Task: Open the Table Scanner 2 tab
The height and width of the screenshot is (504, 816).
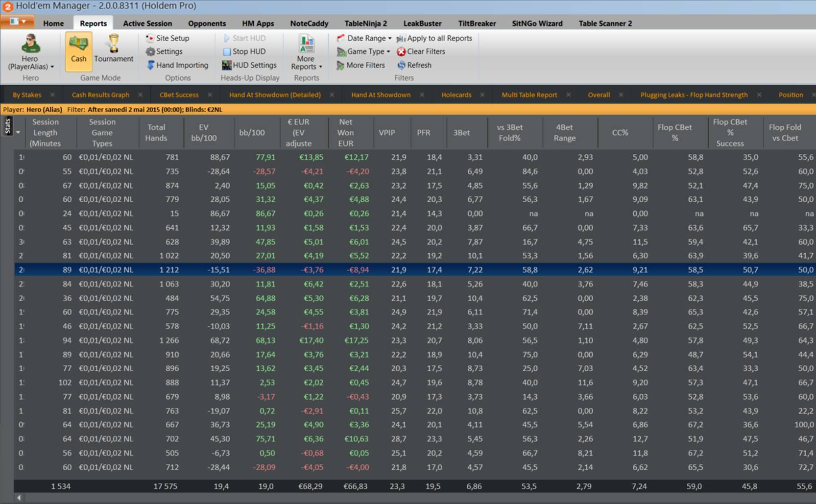Action: tap(605, 23)
